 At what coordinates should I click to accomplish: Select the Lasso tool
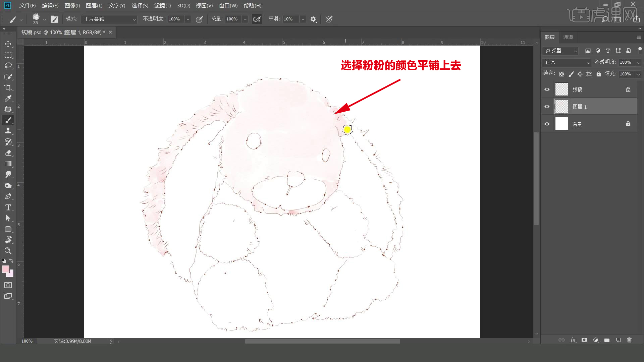point(8,66)
